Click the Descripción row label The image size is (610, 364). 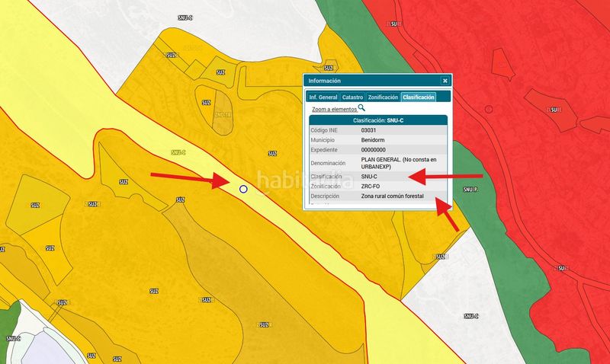(325, 196)
